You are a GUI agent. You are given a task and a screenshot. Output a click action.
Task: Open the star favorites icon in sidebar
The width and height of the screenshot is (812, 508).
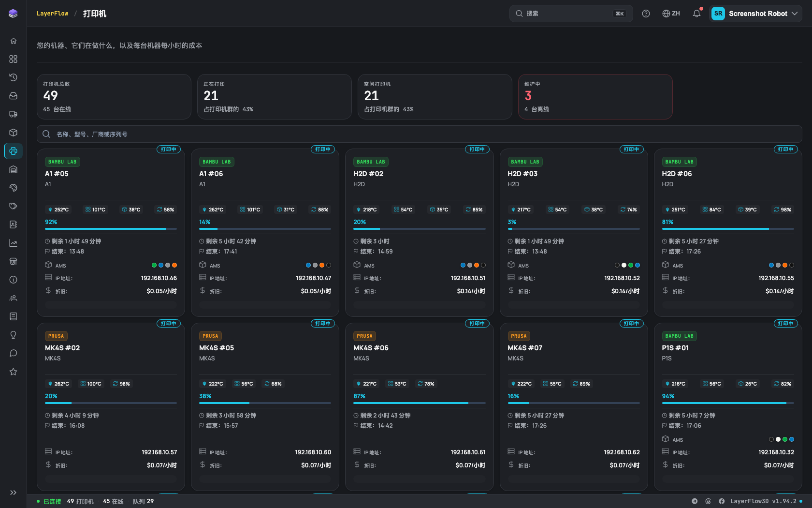pyautogui.click(x=13, y=372)
